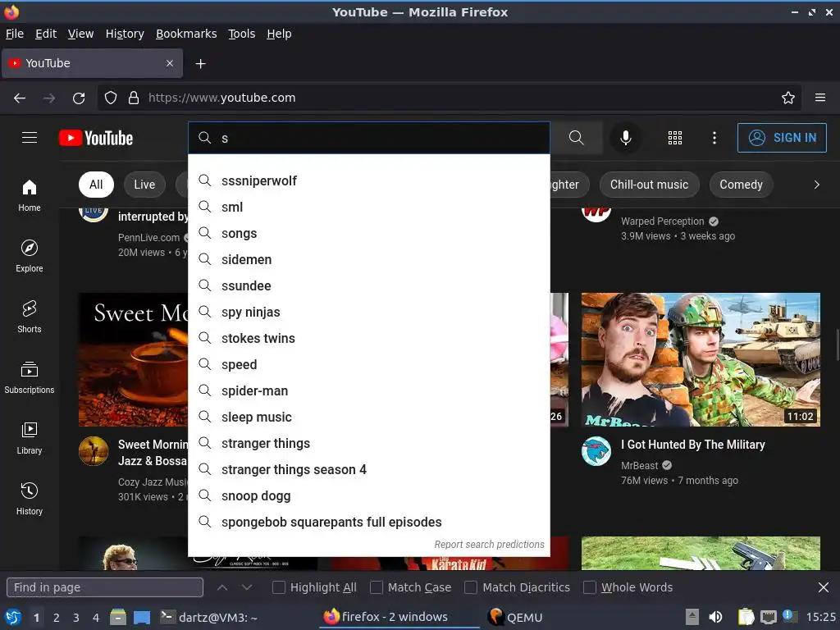The height and width of the screenshot is (630, 840).
Task: Open the MrBeast channel avatar
Action: click(x=596, y=451)
